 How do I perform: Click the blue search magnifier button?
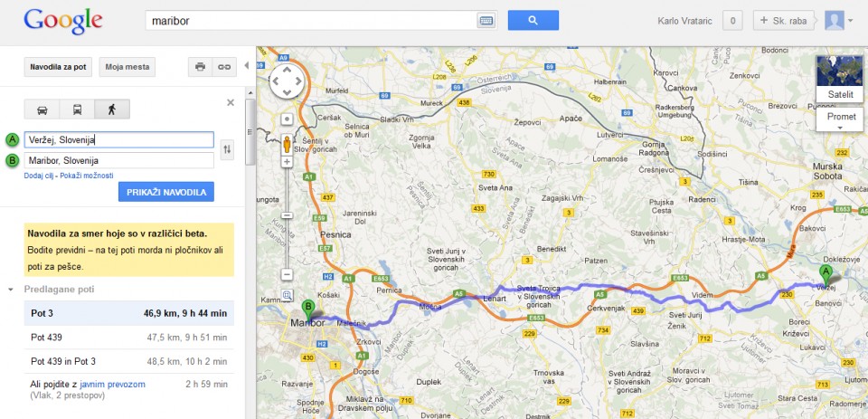(x=533, y=21)
